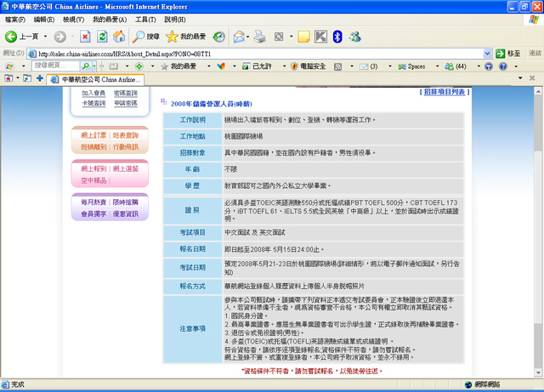Open the 檢視(V) menu
Viewport: 544px width, 392px height.
click(73, 20)
